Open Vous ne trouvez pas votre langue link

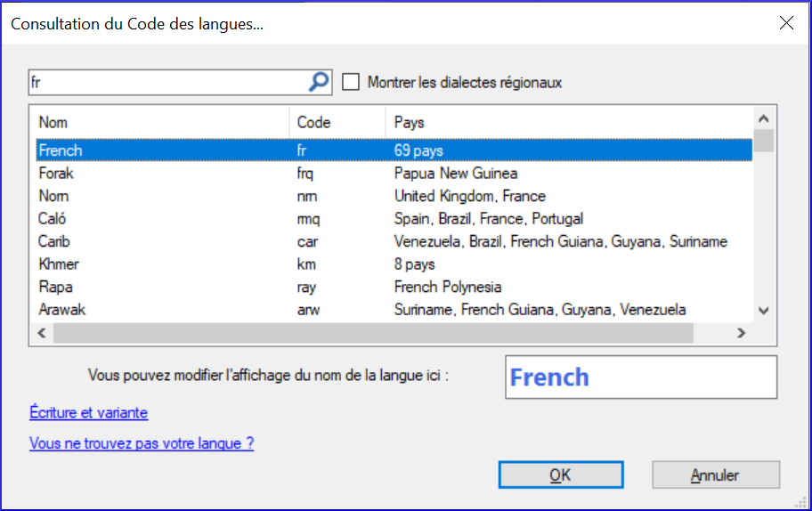coord(142,443)
